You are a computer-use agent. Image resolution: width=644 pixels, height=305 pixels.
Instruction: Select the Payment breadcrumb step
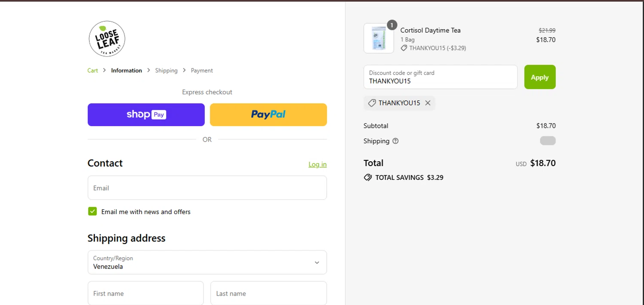point(202,70)
